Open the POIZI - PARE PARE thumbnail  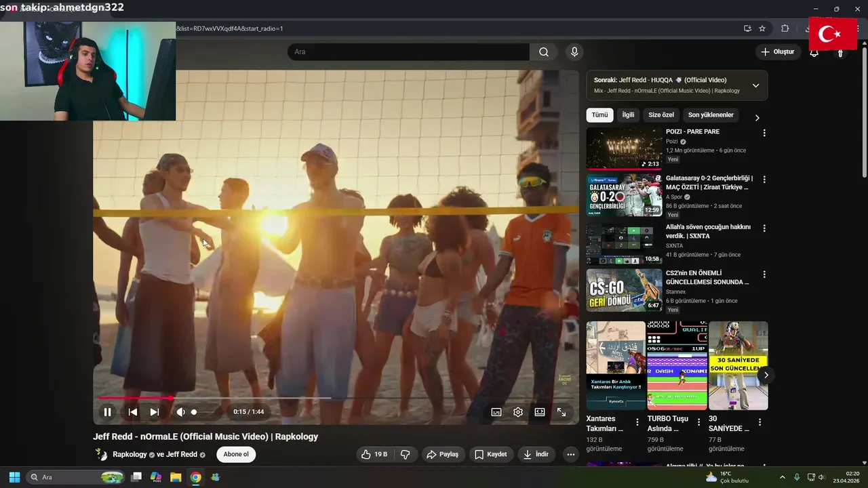pos(625,148)
